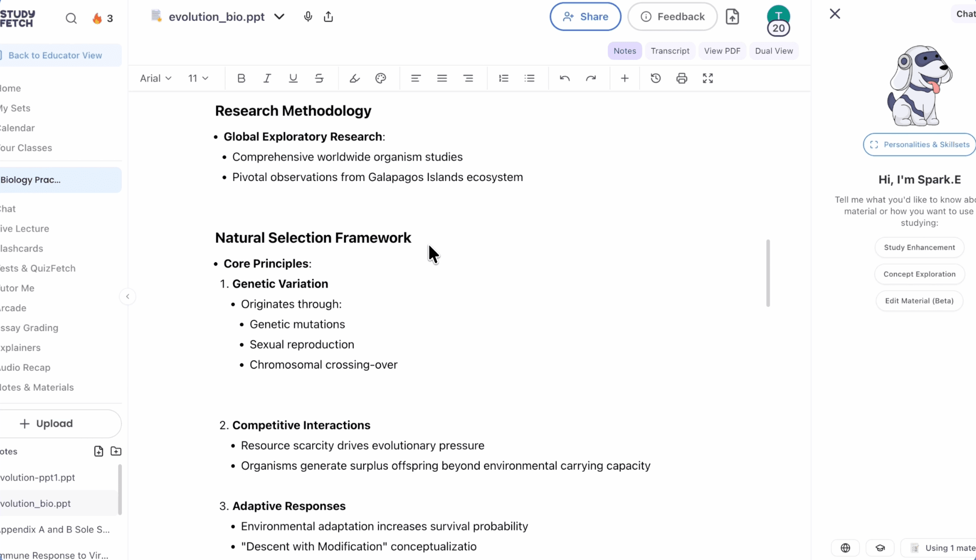Justify the text alignment
Viewport: 976px width, 560px height.
click(x=442, y=78)
